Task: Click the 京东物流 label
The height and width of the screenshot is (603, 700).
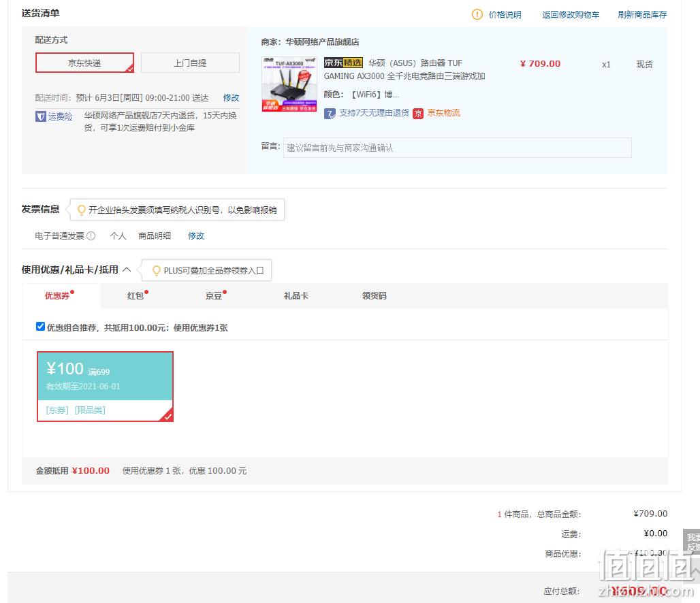Action: [443, 113]
